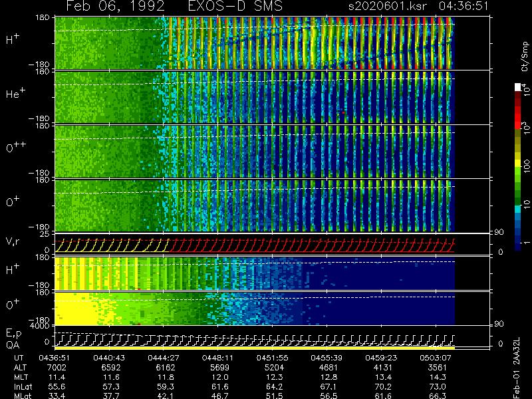Screen dimensions: 532x399
Task: Click the altitude value '5699'
Action: click(x=220, y=368)
